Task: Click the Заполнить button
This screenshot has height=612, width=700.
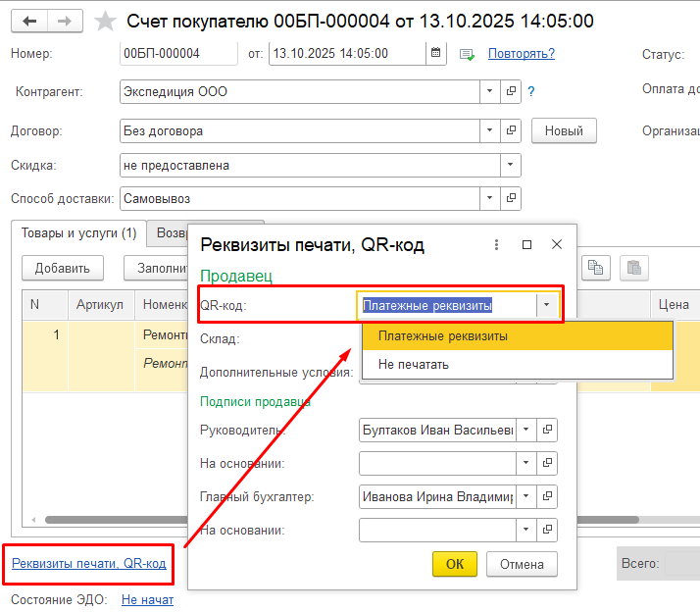Action: click(x=156, y=268)
